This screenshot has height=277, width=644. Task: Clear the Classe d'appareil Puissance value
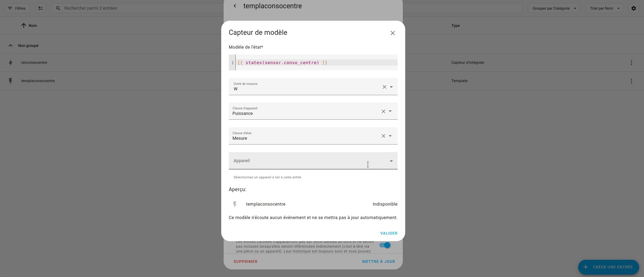[383, 111]
